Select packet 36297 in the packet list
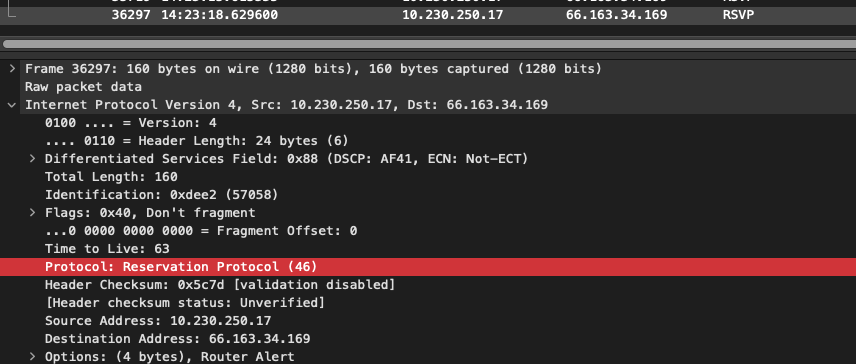This screenshot has width=856, height=364. pyautogui.click(x=428, y=15)
